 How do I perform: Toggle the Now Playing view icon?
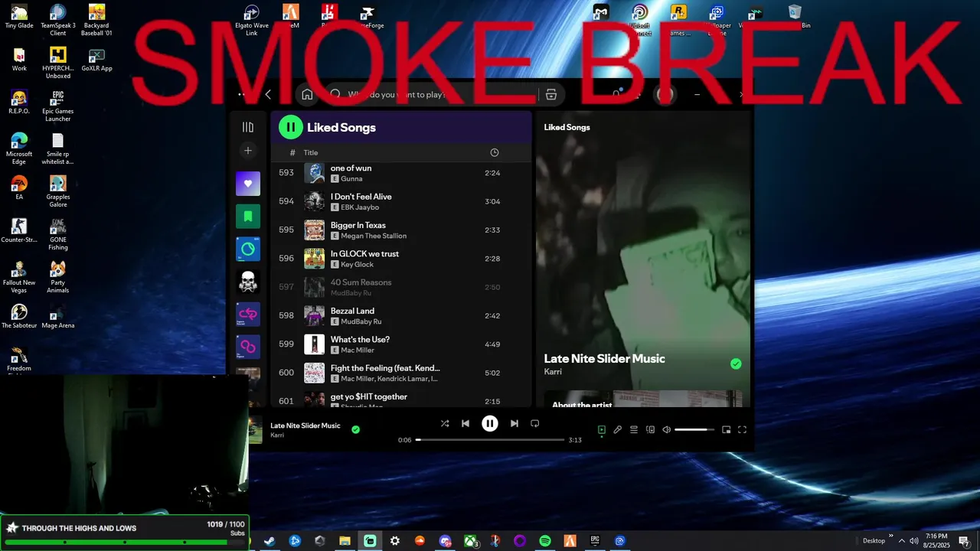coord(602,430)
